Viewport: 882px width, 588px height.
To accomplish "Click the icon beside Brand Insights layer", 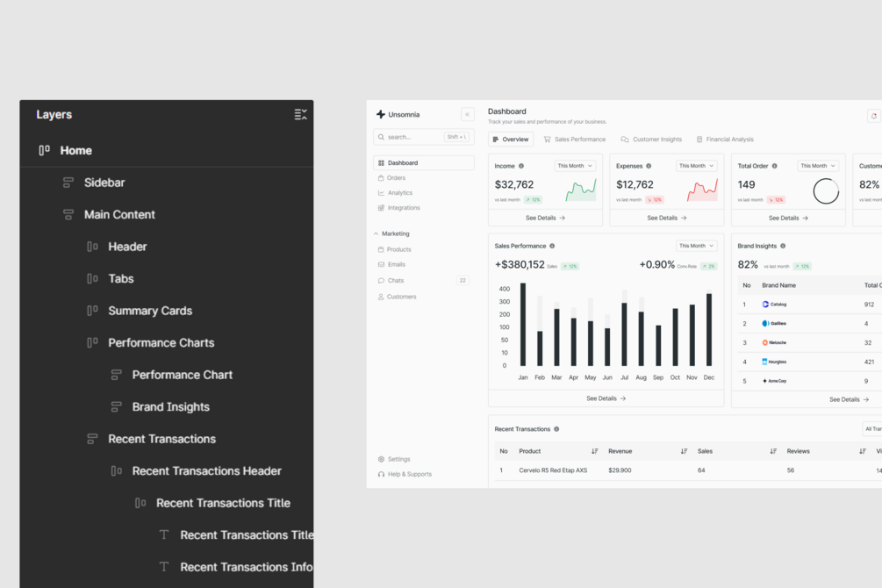I will [117, 407].
